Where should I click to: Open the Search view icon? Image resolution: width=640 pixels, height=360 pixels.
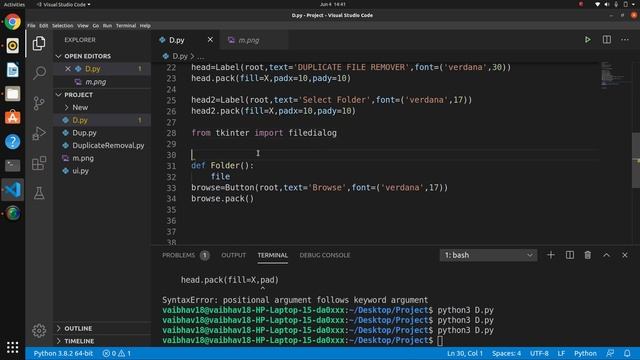pyautogui.click(x=39, y=73)
